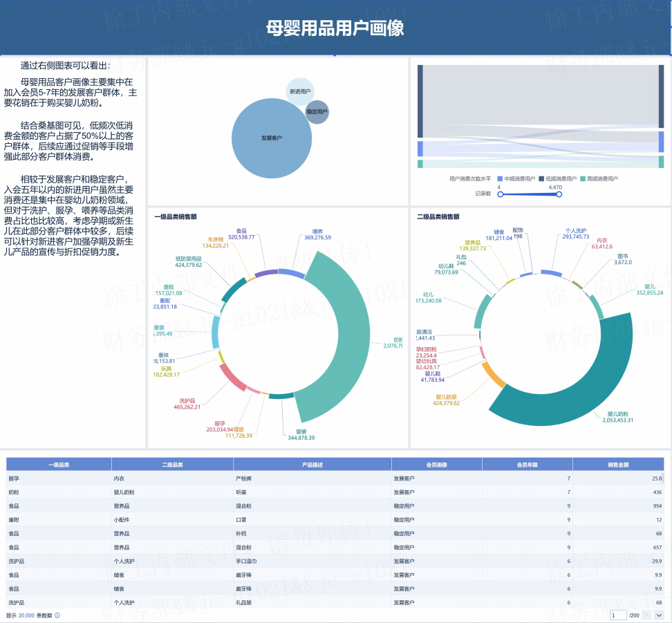Click the 20,000 record count link
The height and width of the screenshot is (623, 672).
click(26, 615)
